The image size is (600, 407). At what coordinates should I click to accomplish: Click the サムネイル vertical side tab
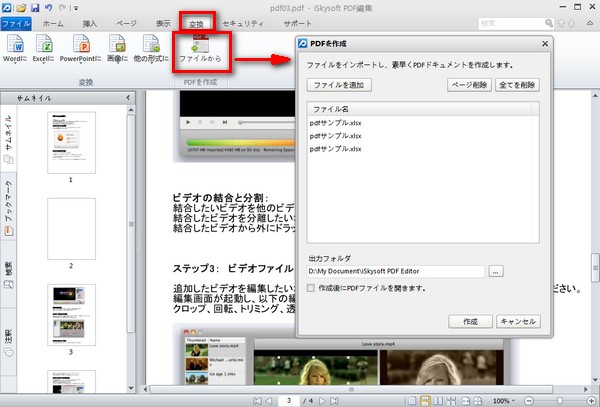(x=8, y=139)
